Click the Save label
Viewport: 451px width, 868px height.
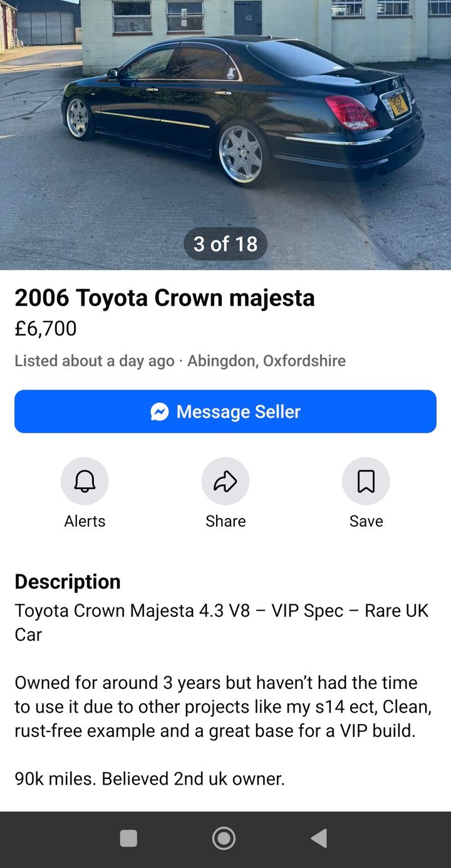tap(366, 521)
